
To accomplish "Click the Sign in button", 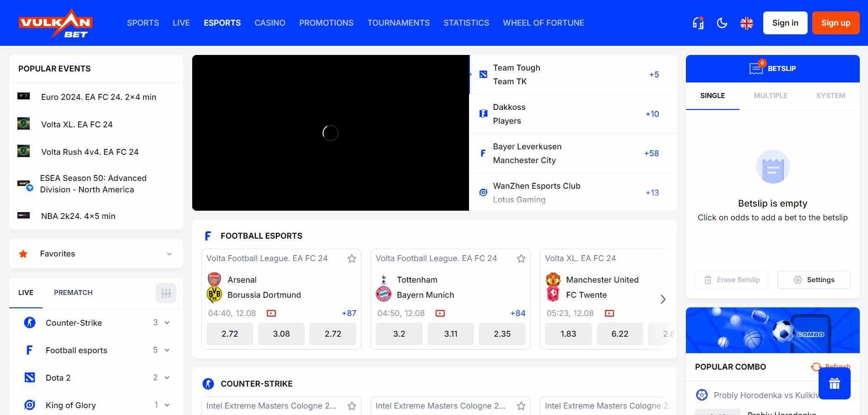I will [x=785, y=23].
